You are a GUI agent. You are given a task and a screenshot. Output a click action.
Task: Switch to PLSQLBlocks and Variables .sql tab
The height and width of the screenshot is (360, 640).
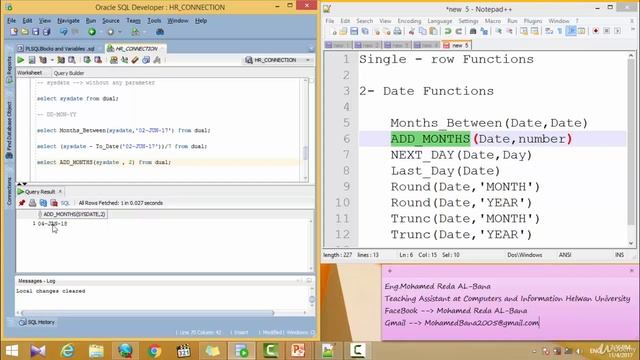coord(56,49)
